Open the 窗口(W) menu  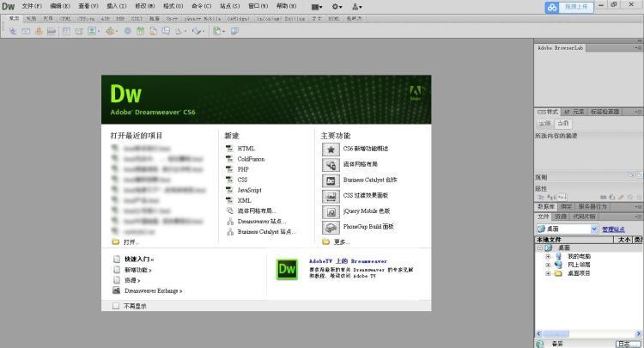click(x=258, y=6)
